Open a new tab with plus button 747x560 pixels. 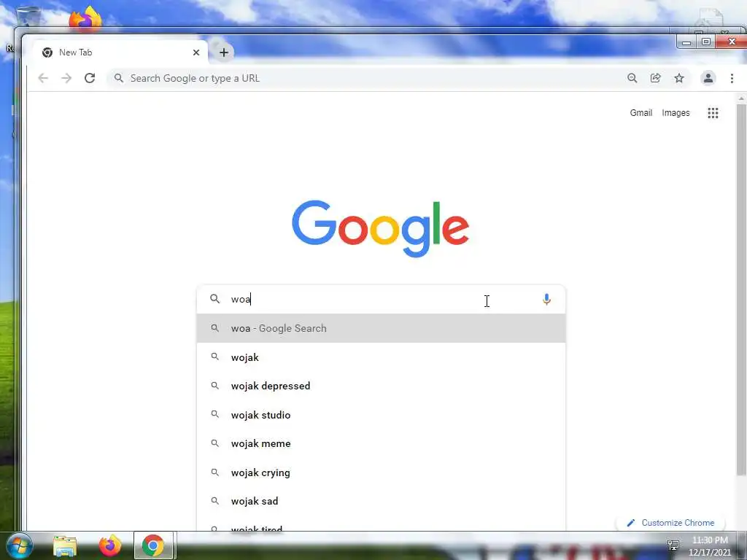tap(223, 52)
